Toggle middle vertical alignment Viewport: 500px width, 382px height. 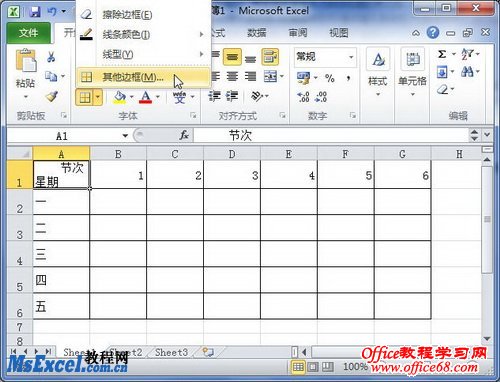232,57
